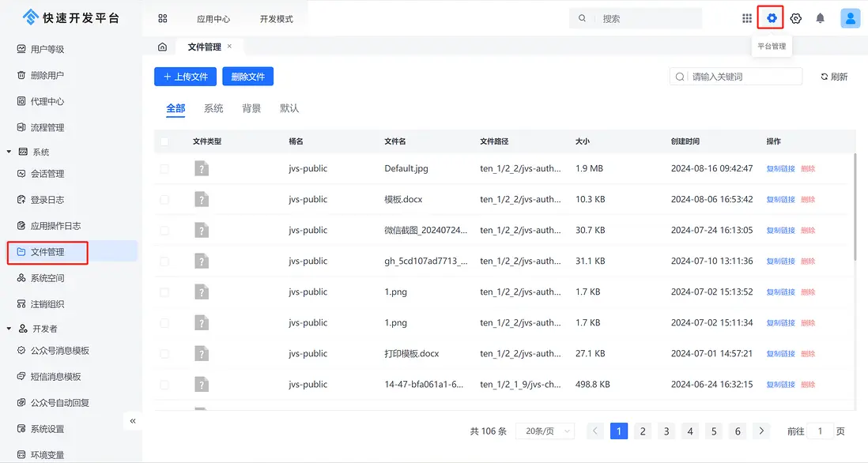
Task: Click the 前往 page number input
Action: click(820, 431)
